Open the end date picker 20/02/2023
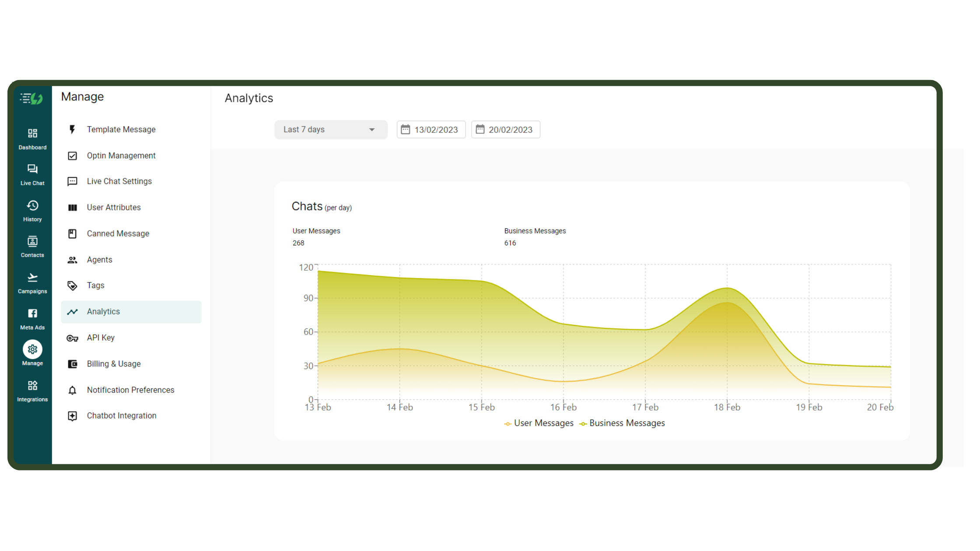 (505, 130)
